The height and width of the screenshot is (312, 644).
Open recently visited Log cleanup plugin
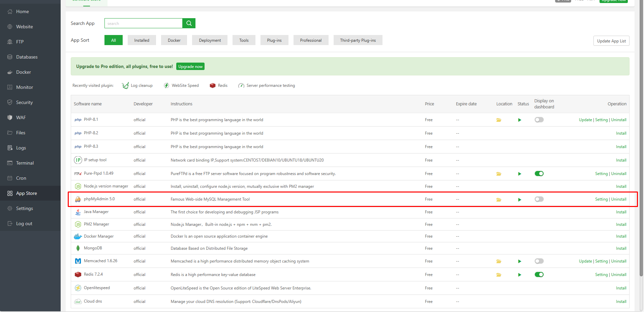pos(137,85)
